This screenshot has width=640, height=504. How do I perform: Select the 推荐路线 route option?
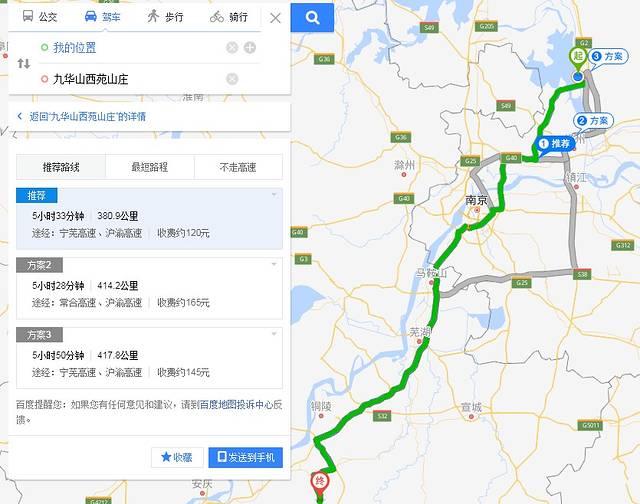[x=61, y=167]
